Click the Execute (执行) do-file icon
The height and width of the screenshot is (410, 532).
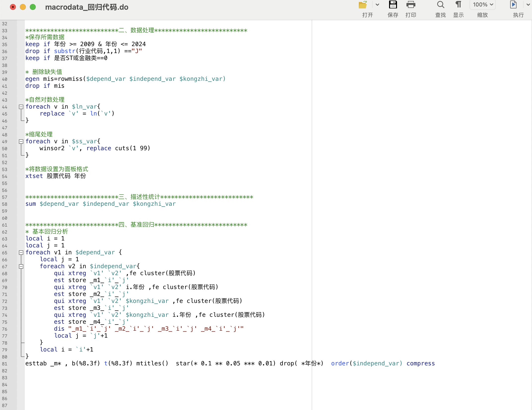513,5
